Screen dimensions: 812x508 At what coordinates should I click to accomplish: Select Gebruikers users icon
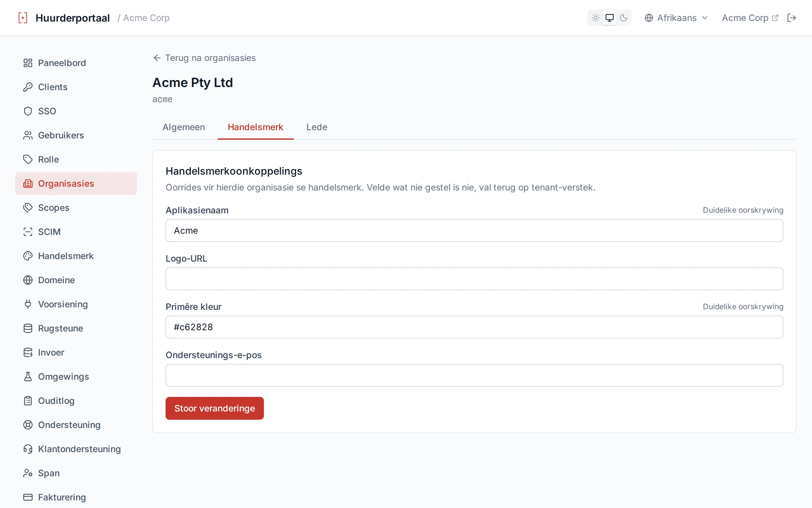point(28,135)
